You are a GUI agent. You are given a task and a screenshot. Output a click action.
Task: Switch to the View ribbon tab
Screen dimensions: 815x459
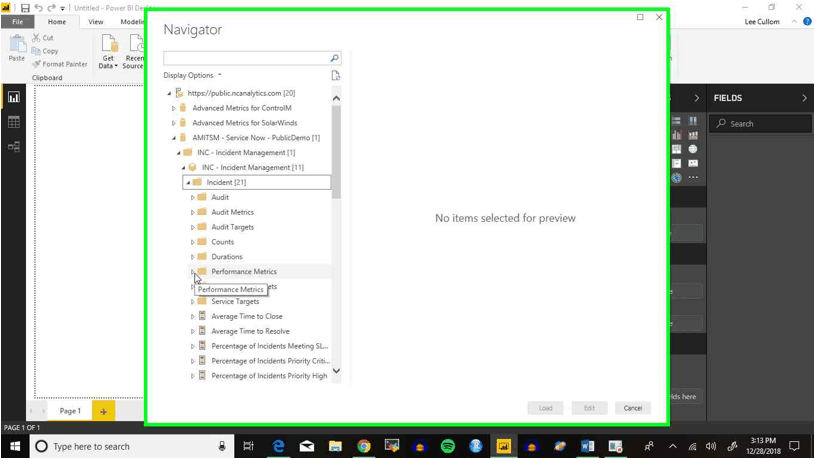tap(96, 22)
